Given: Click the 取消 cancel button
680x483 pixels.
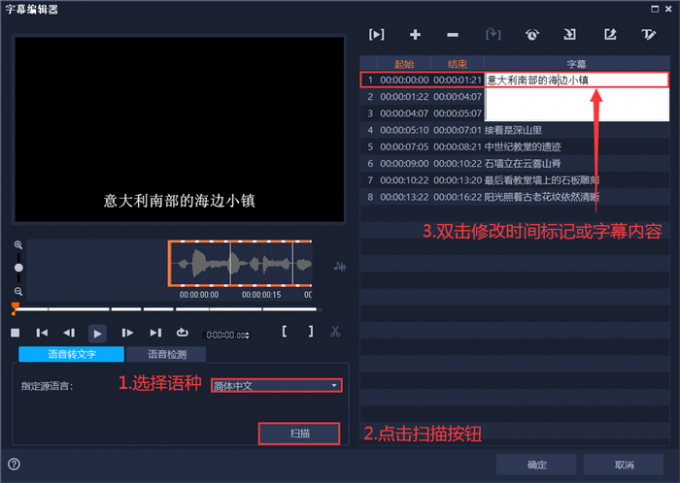Looking at the screenshot, I should tap(624, 465).
